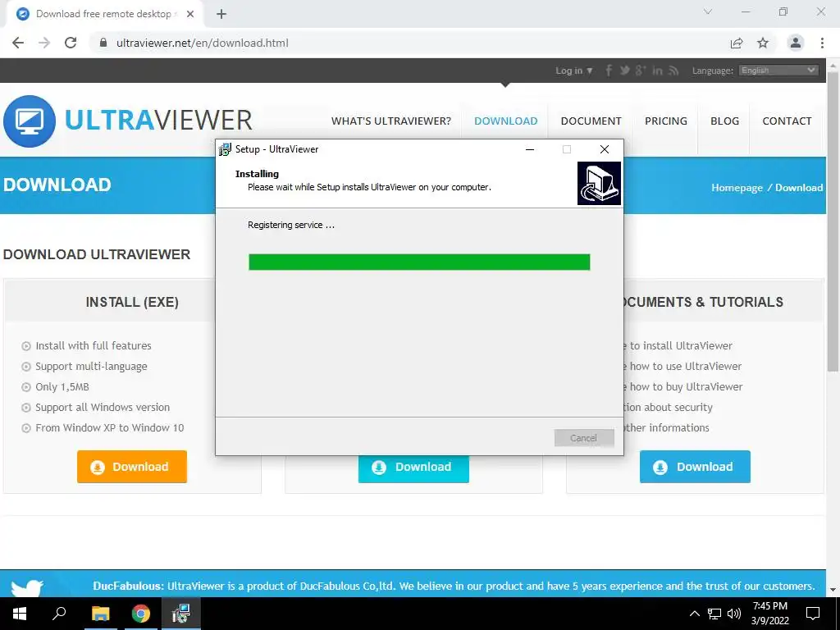Viewport: 840px width, 630px height.
Task: Click the Setup window title icon
Action: click(x=225, y=149)
